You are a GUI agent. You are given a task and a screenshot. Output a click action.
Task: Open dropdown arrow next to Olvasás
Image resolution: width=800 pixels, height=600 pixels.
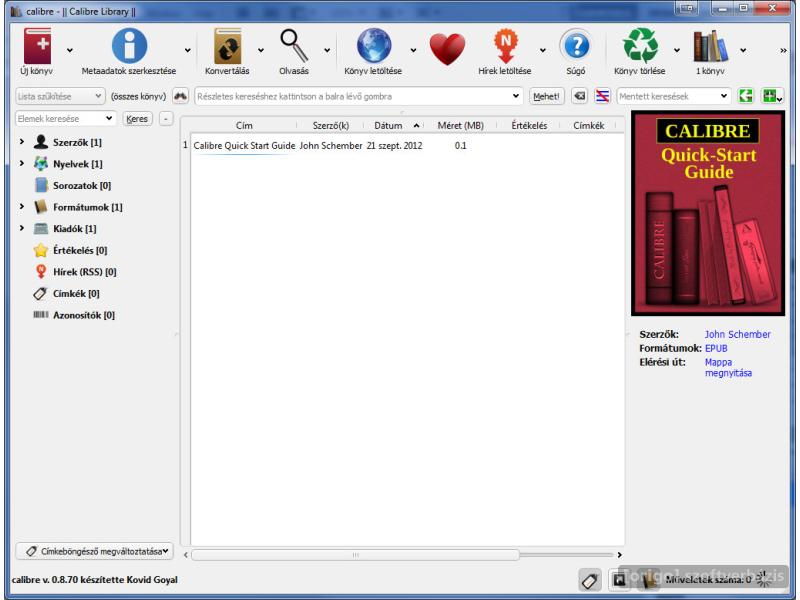(327, 50)
